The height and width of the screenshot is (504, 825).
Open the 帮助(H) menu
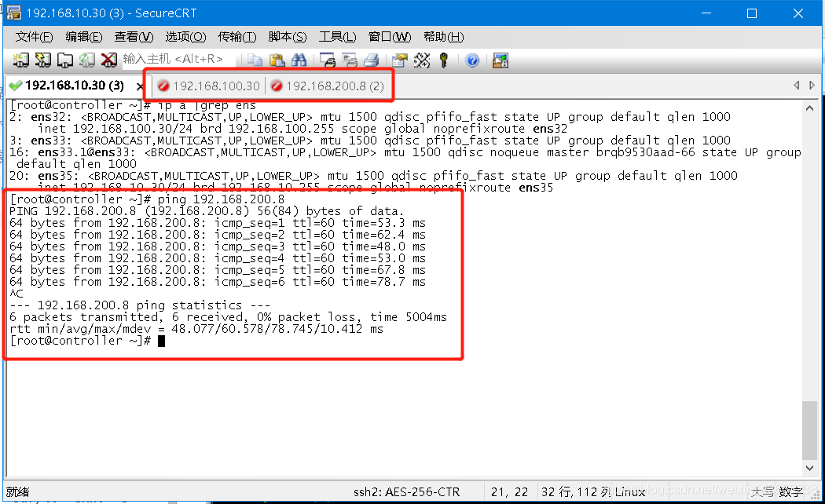(x=444, y=37)
